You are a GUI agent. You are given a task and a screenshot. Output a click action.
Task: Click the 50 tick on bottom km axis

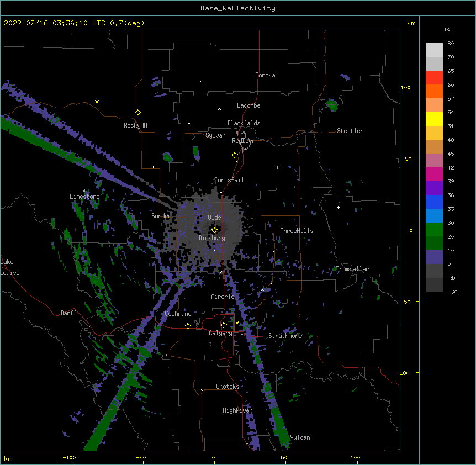coord(284,457)
